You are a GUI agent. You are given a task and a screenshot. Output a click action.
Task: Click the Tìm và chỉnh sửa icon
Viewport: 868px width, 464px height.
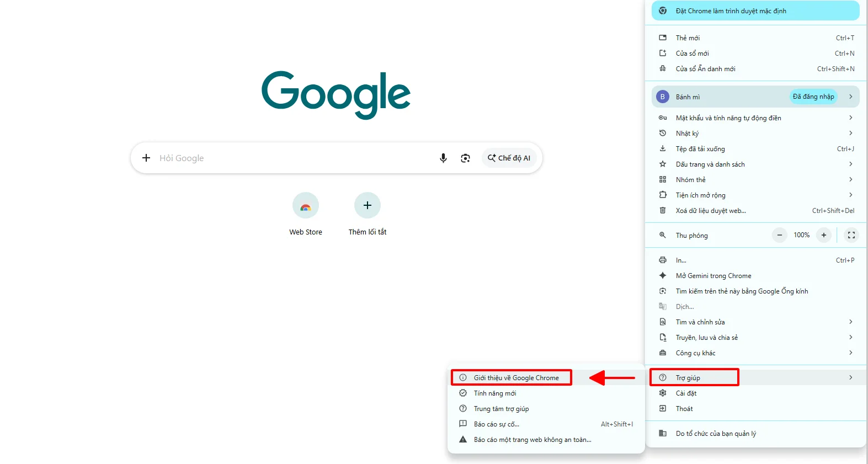[x=663, y=322]
